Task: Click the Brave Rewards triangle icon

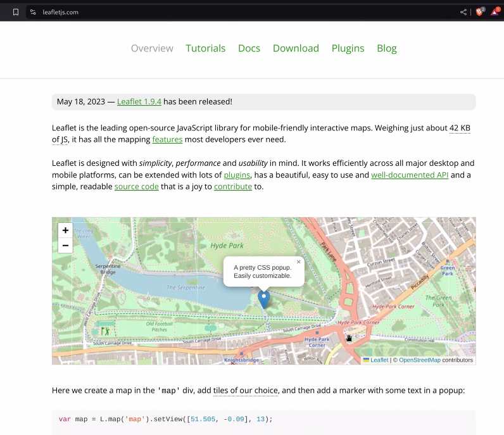Action: click(x=495, y=12)
